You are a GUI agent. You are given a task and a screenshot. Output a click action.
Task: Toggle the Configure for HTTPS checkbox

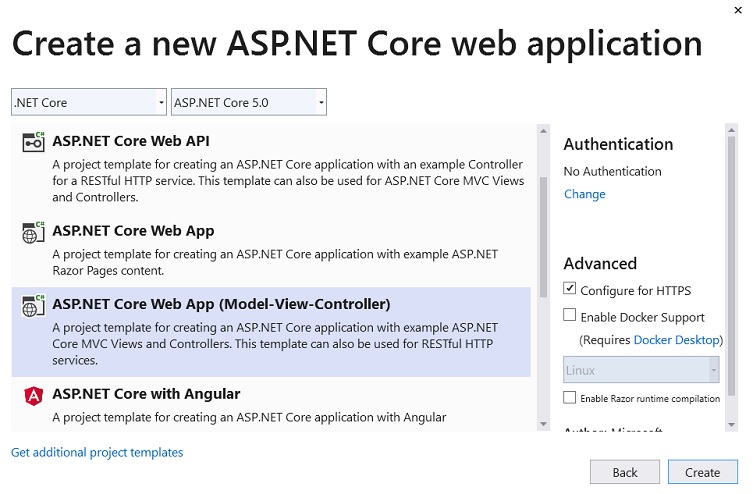tap(569, 288)
